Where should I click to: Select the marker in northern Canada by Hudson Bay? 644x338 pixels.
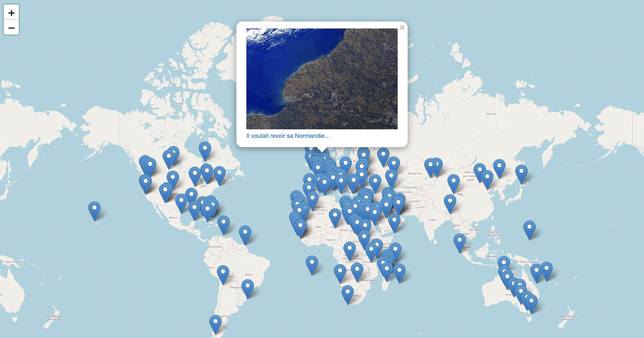point(204,150)
